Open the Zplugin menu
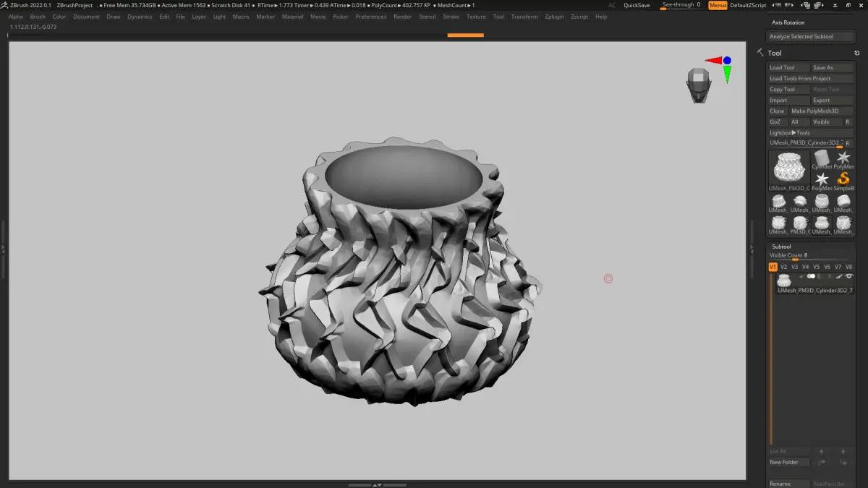The image size is (868, 488). coord(554,17)
